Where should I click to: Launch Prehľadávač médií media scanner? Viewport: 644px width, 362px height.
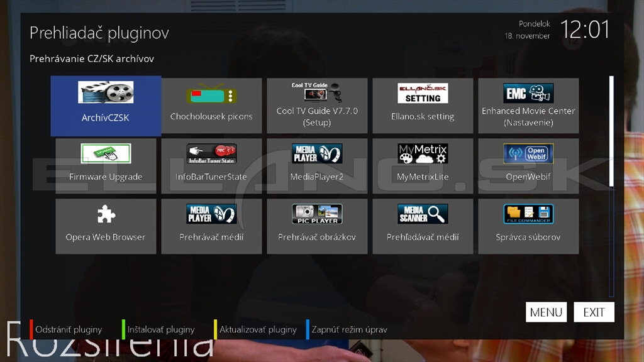tap(423, 226)
